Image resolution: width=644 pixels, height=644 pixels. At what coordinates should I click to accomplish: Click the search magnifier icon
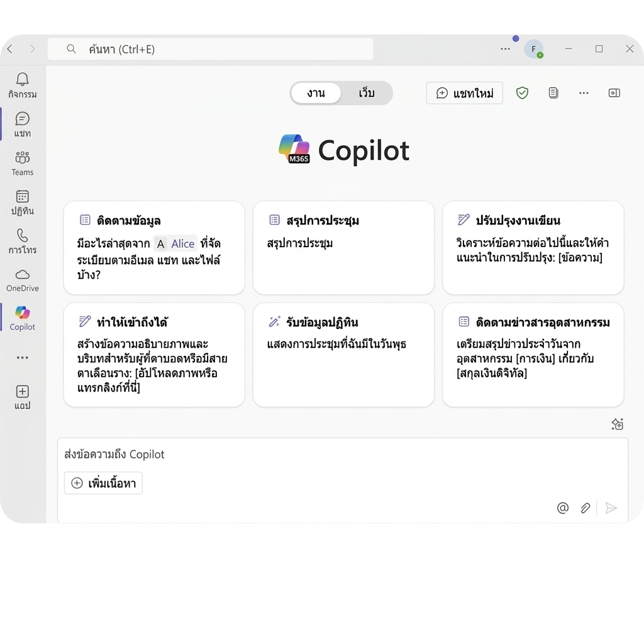point(71,49)
